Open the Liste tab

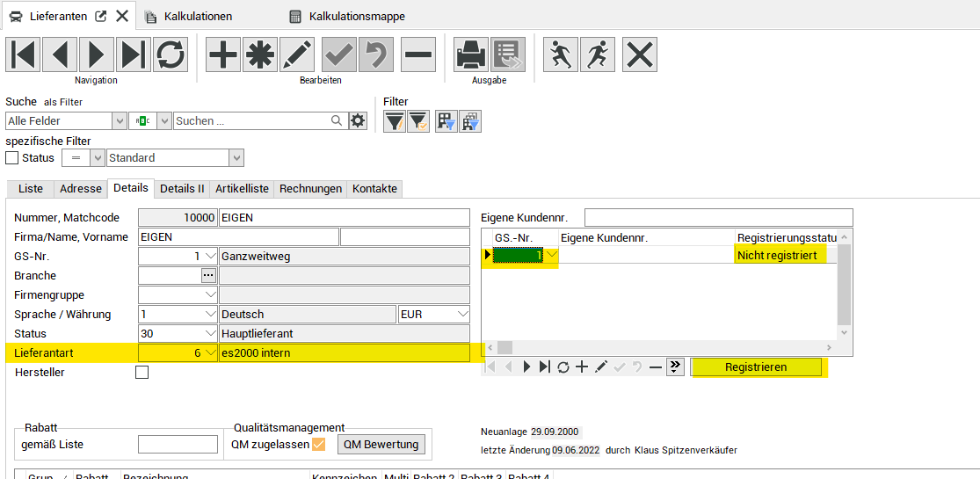coord(31,189)
